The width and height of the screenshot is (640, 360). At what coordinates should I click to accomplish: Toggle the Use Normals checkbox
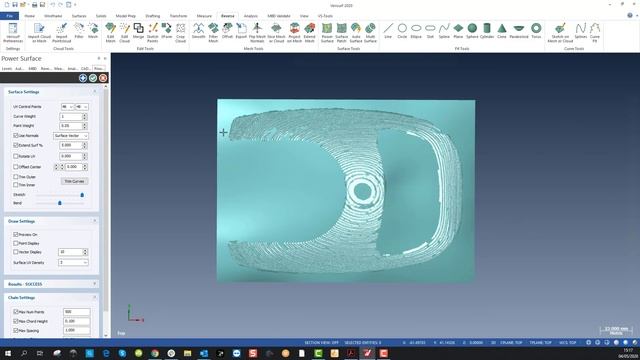coord(16,135)
